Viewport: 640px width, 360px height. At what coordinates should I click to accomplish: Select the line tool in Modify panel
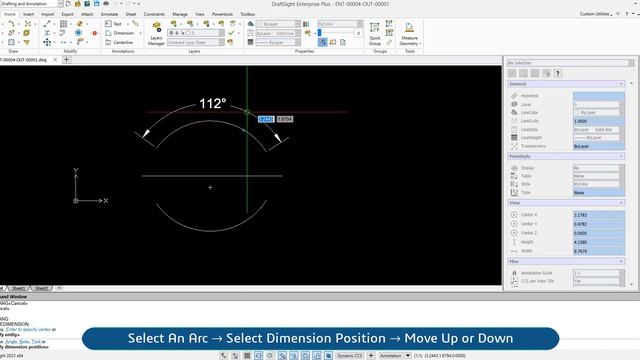click(47, 24)
